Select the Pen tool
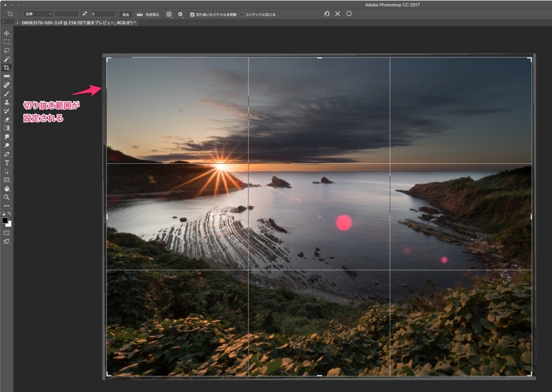The image size is (552, 392). point(6,155)
